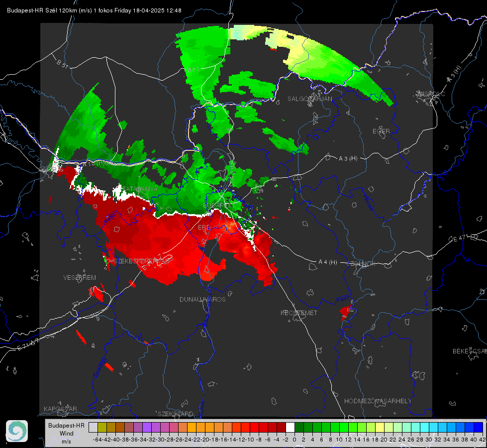Screen dimensions: 487x448
Task: Click the blue Somogy county label
Action: (99, 367)
